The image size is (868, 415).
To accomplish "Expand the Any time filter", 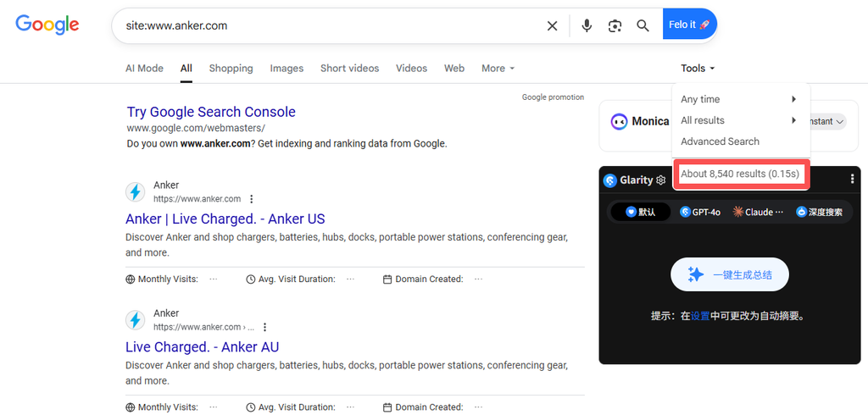I will click(x=741, y=99).
